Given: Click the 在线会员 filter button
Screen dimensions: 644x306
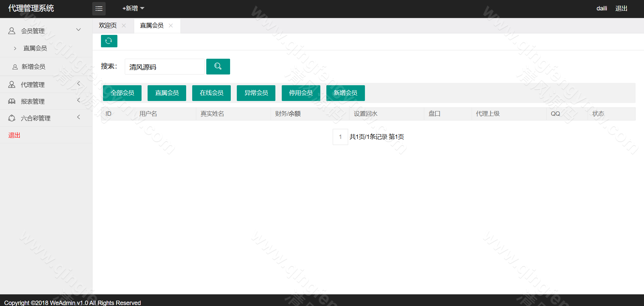Looking at the screenshot, I should tap(211, 93).
